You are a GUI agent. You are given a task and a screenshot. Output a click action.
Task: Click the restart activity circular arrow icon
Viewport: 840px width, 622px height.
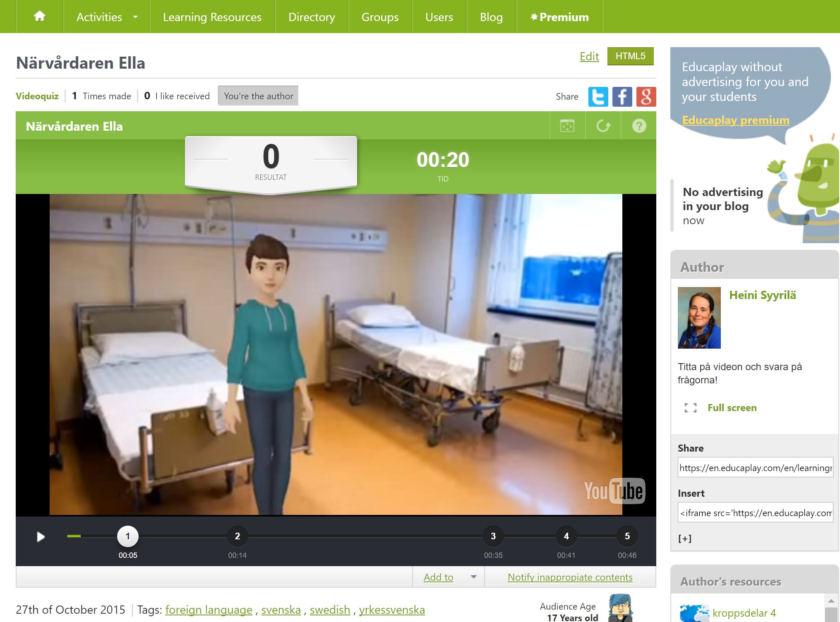point(603,126)
